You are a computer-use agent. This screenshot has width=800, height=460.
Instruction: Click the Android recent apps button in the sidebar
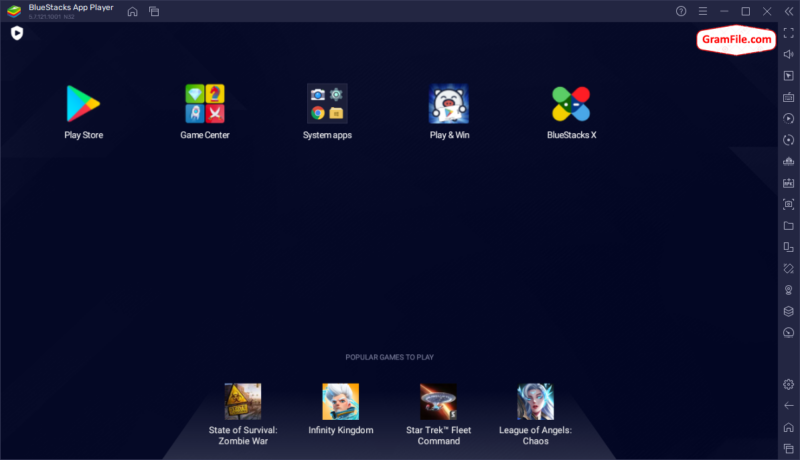click(x=789, y=448)
